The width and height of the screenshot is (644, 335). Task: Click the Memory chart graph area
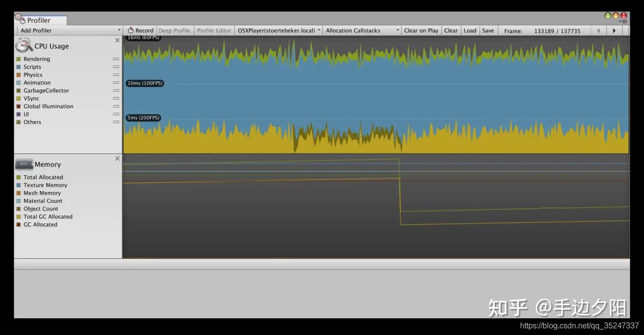pyautogui.click(x=376, y=206)
